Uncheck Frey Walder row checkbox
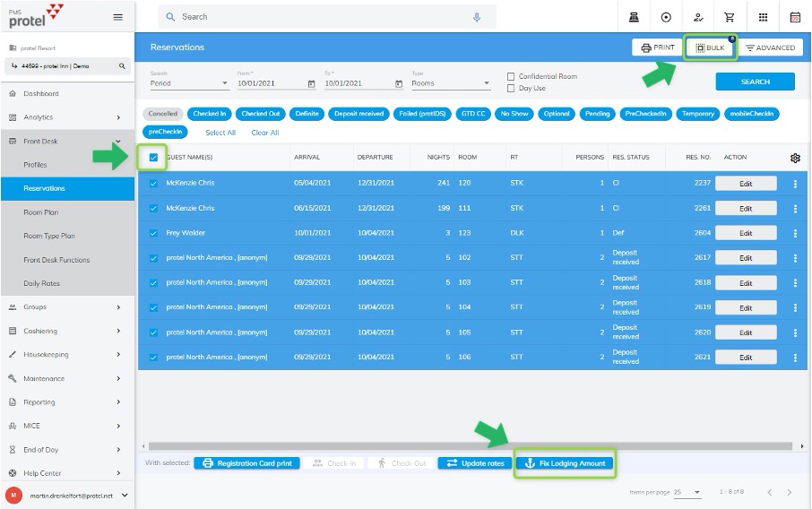812x509 pixels. click(153, 233)
